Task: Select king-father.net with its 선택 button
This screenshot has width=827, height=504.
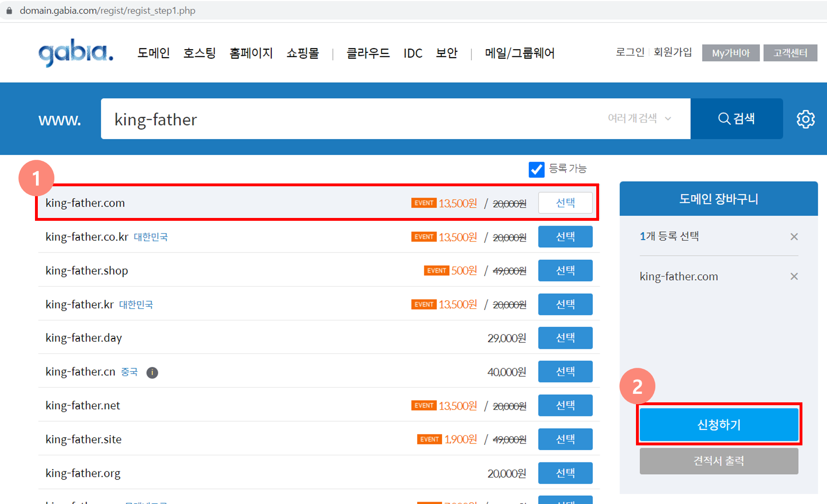Action: click(565, 405)
